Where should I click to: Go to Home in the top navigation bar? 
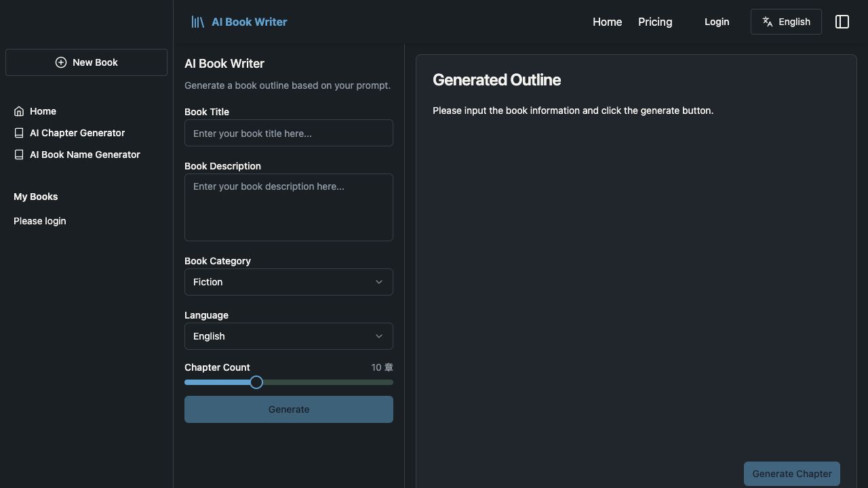[607, 22]
